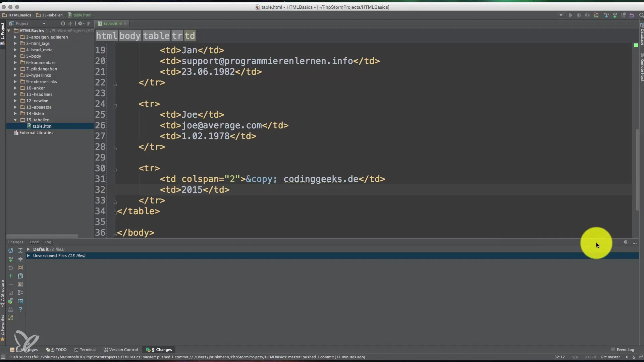Collapse all icon in Project panel header

coord(70,23)
